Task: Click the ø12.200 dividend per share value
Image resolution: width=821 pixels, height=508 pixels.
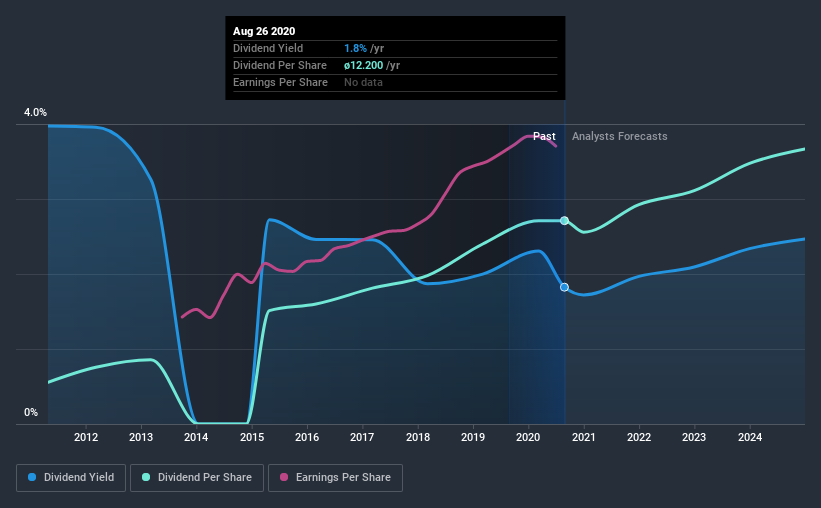Action: click(x=363, y=65)
